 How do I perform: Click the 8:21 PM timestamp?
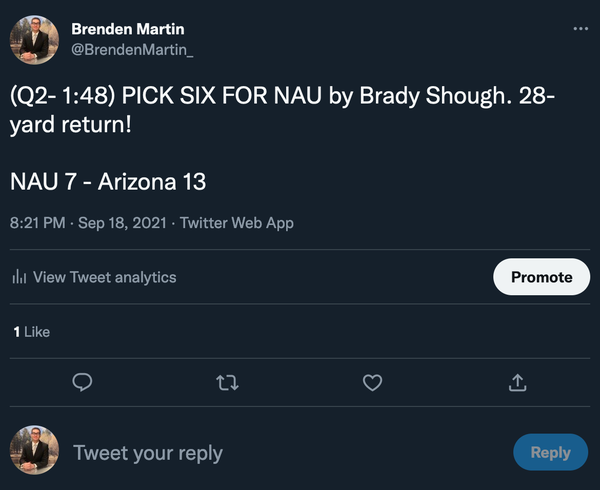click(36, 223)
